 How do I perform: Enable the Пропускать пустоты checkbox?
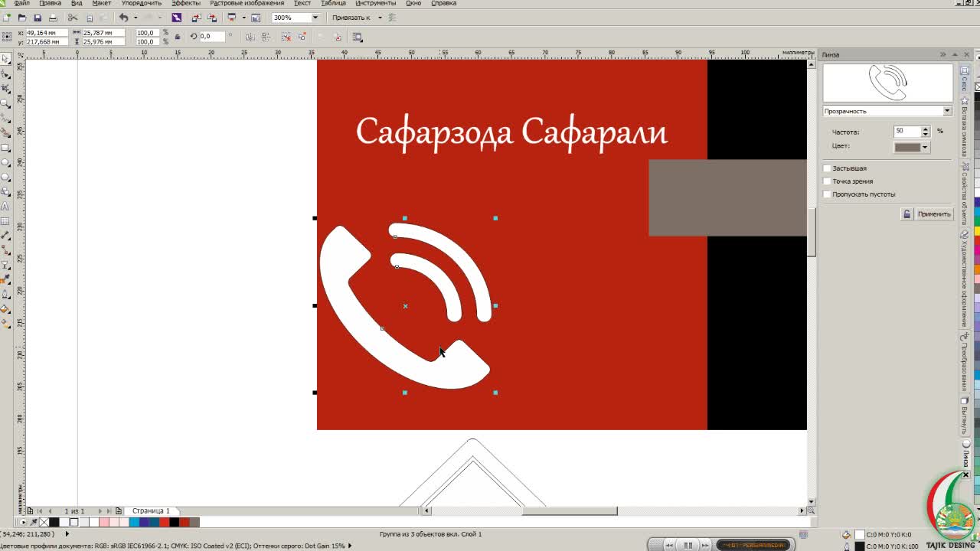click(827, 194)
